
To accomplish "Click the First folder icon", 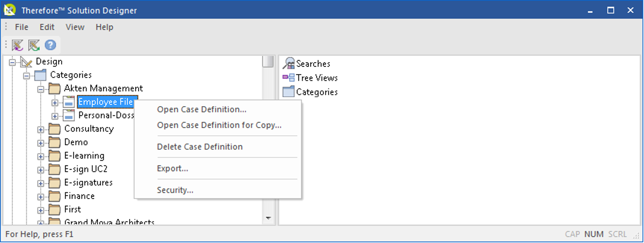I will [55, 209].
